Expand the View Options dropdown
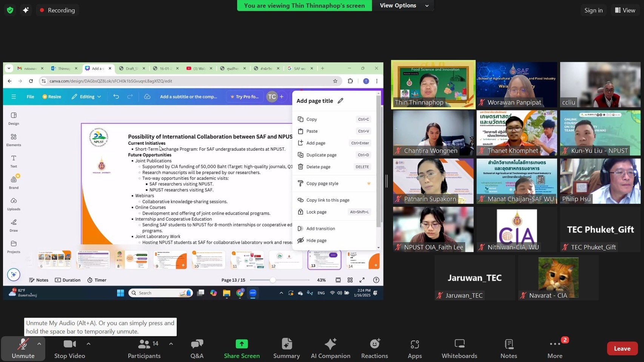Screen dimensions: 644x362 [x=403, y=6]
